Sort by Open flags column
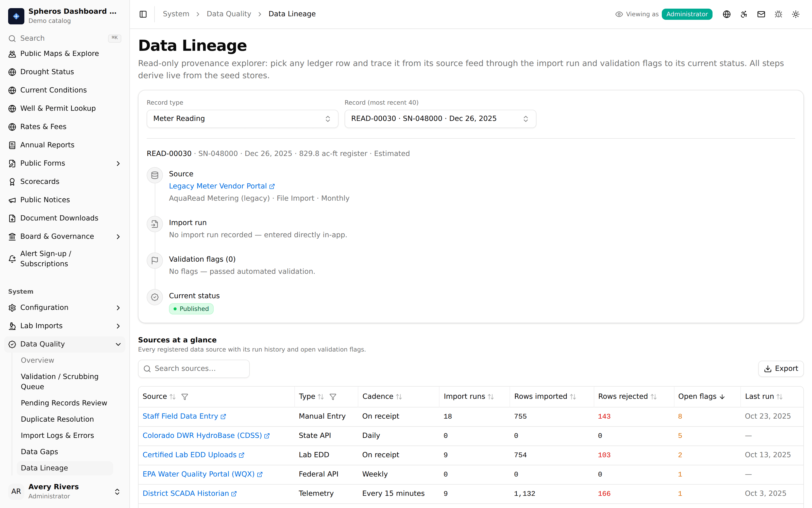The image size is (812, 508). [x=722, y=397]
